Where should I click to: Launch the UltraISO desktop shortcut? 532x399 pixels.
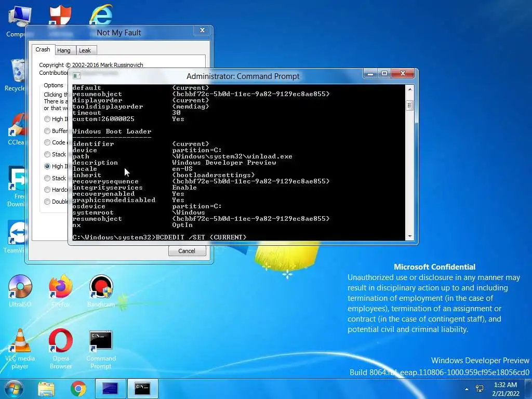20,291
